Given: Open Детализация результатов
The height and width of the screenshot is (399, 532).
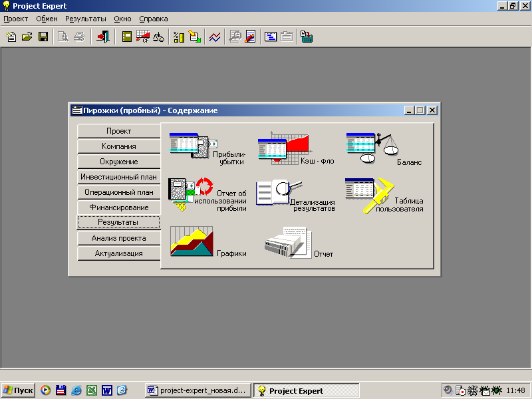Looking at the screenshot, I should (x=295, y=196).
